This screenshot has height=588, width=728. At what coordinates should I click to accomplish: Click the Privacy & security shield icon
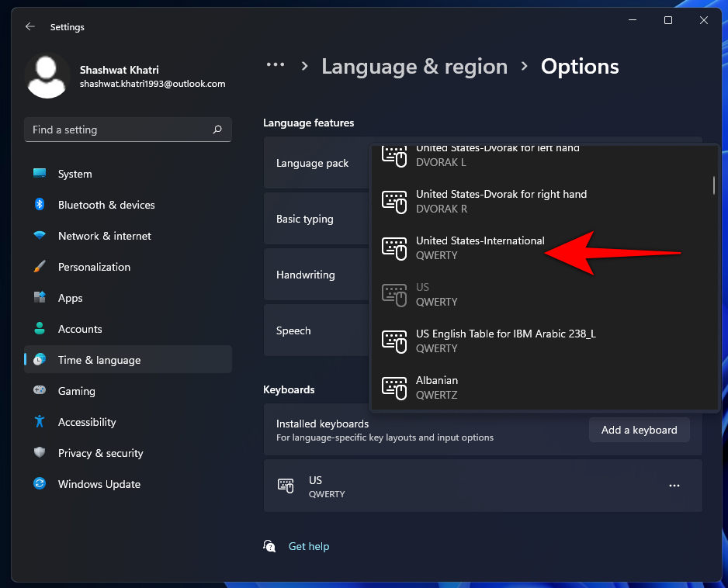click(40, 453)
